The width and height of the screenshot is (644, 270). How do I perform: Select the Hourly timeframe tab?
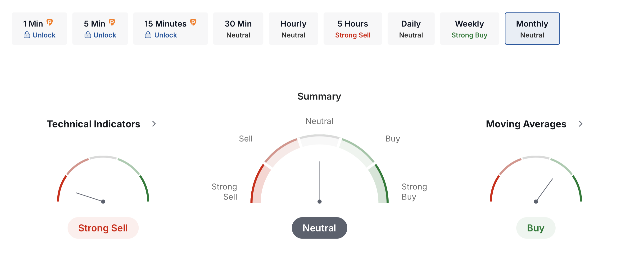tap(293, 29)
